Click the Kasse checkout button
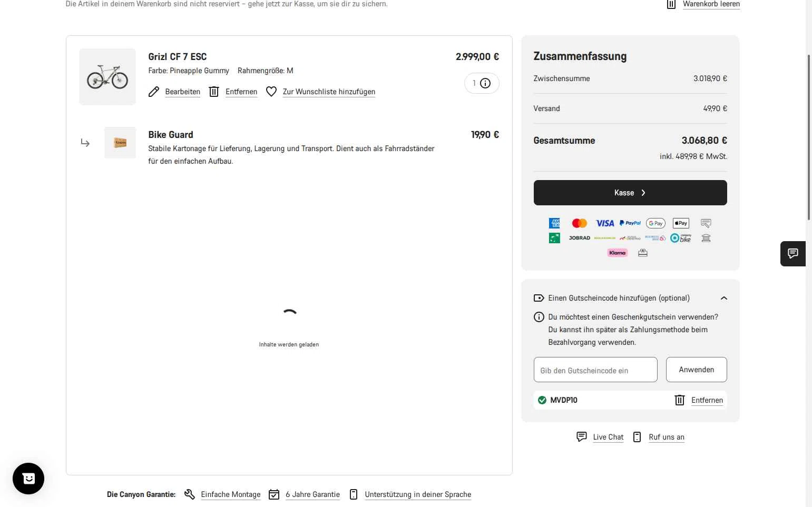The width and height of the screenshot is (812, 507). click(630, 193)
